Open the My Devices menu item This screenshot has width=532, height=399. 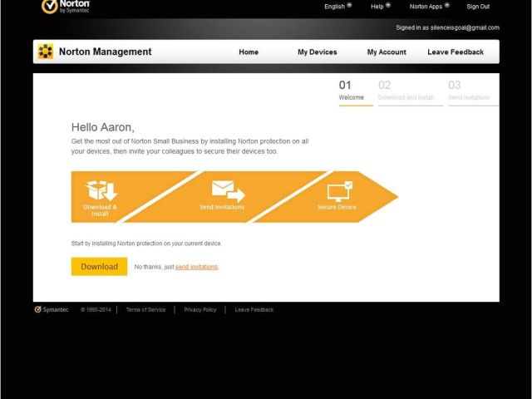(x=318, y=52)
